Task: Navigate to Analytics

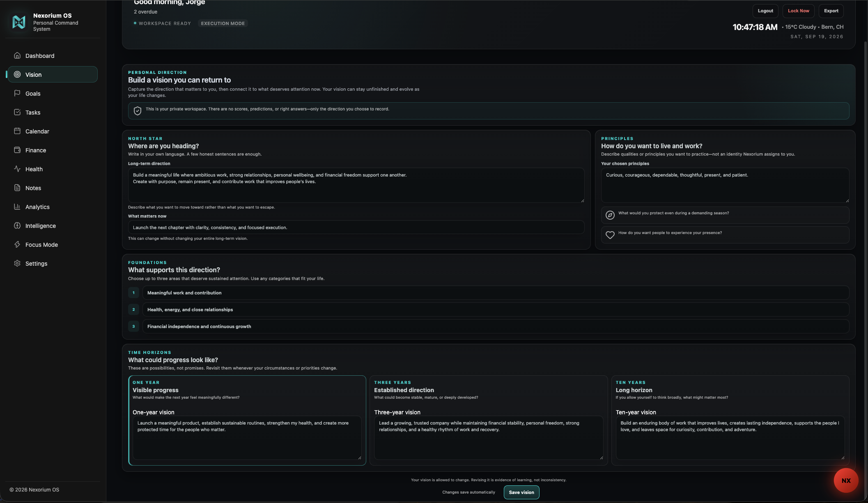Action: tap(53, 207)
